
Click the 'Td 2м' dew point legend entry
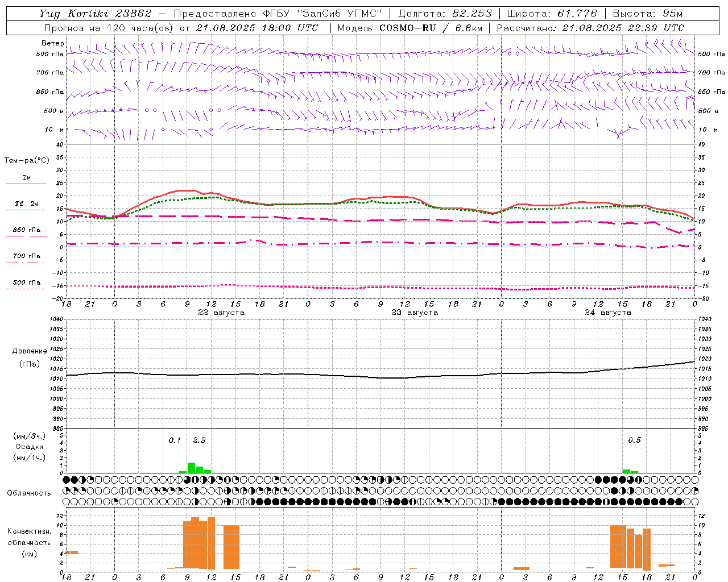[x=26, y=203]
